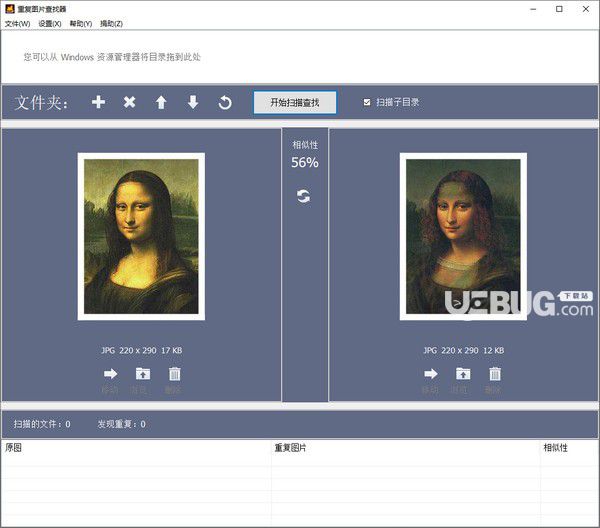Maximize the window
Image resolution: width=600 pixels, height=528 pixels.
[x=559, y=9]
